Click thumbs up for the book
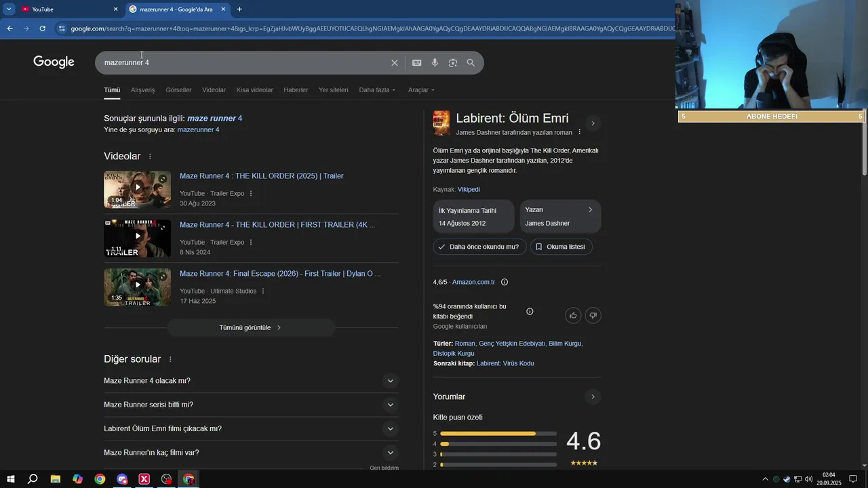The height and width of the screenshot is (488, 868). click(574, 315)
